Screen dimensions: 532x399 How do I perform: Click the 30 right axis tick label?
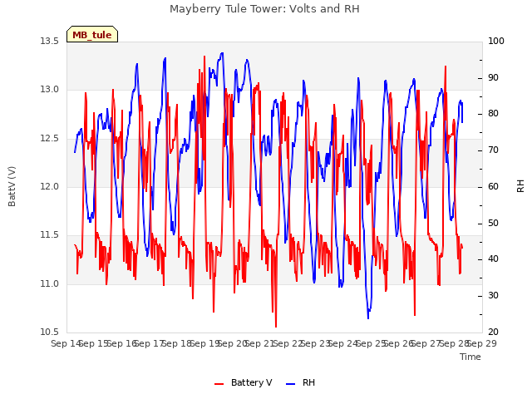[493, 296]
